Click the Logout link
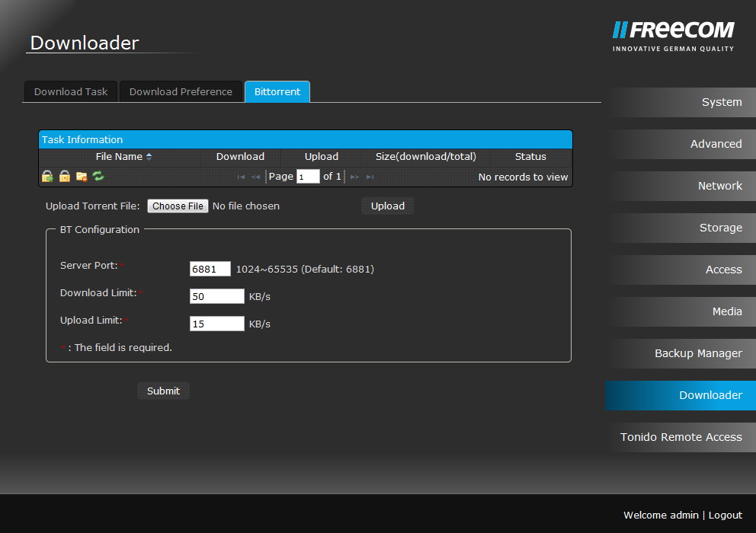The width and height of the screenshot is (756, 533). point(726,515)
